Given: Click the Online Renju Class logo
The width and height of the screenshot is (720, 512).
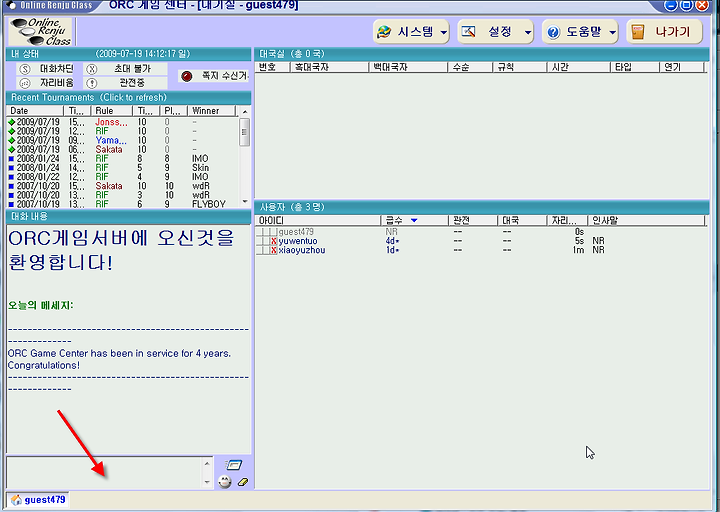Looking at the screenshot, I should click(x=40, y=32).
